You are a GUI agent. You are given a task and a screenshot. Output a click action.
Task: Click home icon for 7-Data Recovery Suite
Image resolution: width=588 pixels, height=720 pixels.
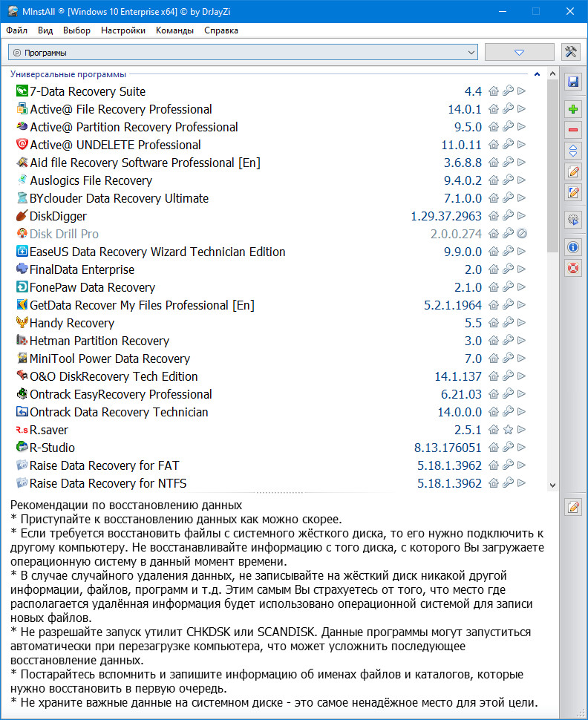(494, 91)
